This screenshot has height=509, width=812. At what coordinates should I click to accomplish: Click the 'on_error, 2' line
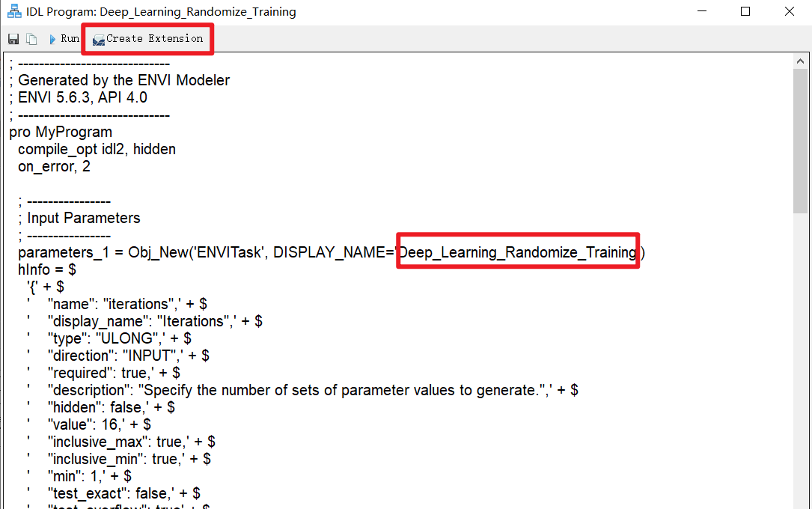[x=54, y=166]
